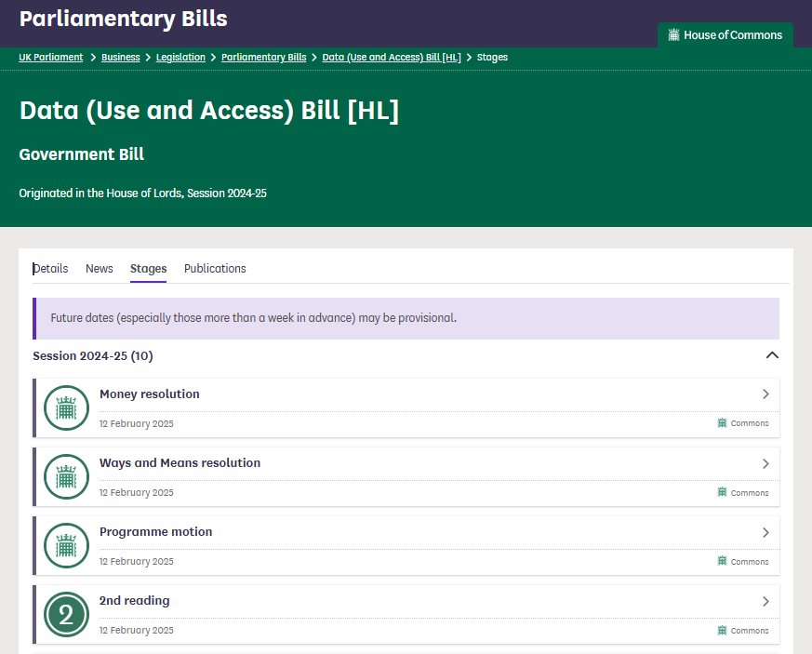Click the Data (Use and Access) Bill [HL] heading
The image size is (812, 654).
[x=209, y=111]
